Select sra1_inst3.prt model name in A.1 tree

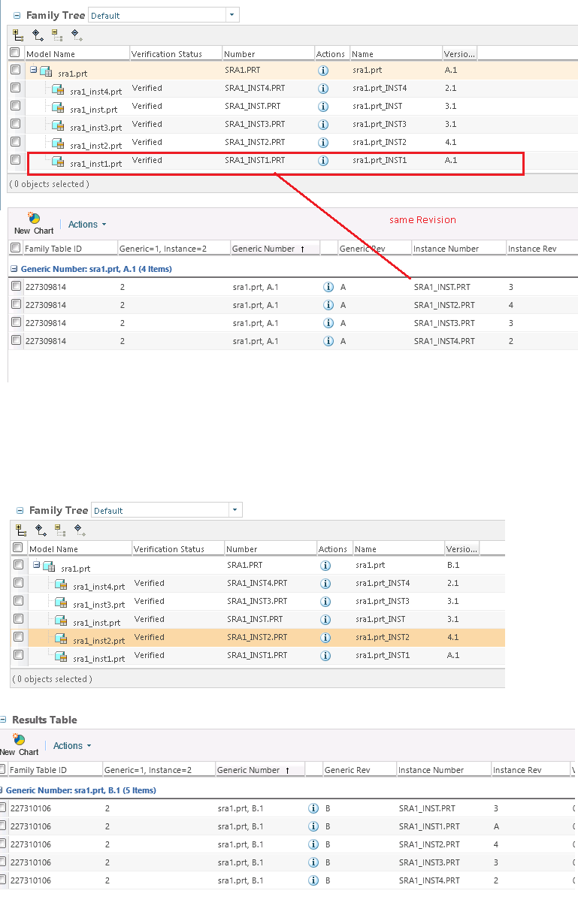(x=95, y=127)
